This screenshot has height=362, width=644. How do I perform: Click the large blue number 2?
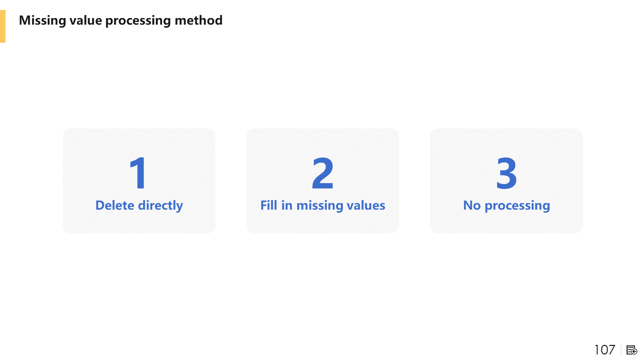pos(323,173)
